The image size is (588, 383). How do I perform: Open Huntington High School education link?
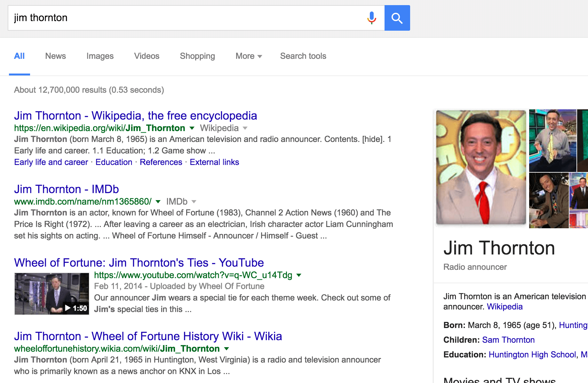(x=532, y=355)
